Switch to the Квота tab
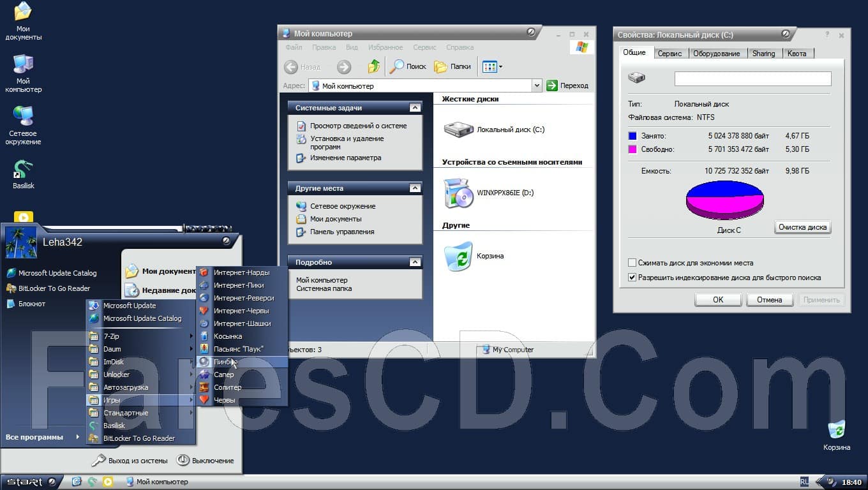 pos(797,54)
